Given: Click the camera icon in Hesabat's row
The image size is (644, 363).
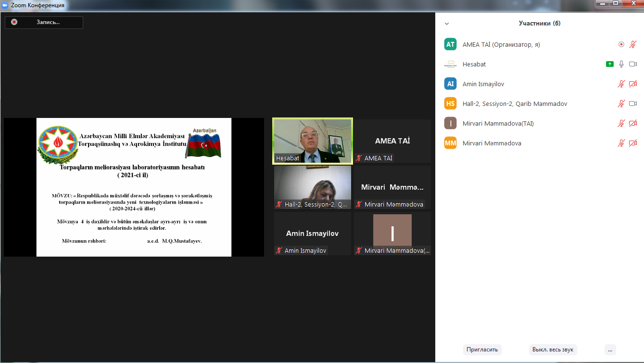Looking at the screenshot, I should tap(633, 64).
